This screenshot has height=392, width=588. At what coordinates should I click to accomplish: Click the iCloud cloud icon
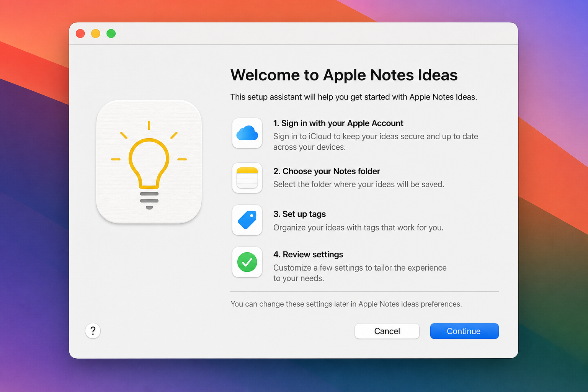click(x=247, y=133)
